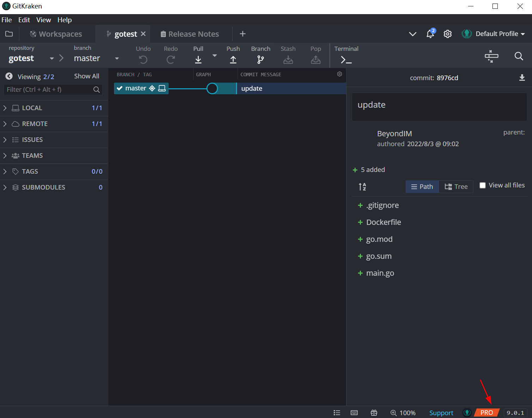The image size is (532, 418).
Task: Close the gotest tab
Action: coord(143,34)
